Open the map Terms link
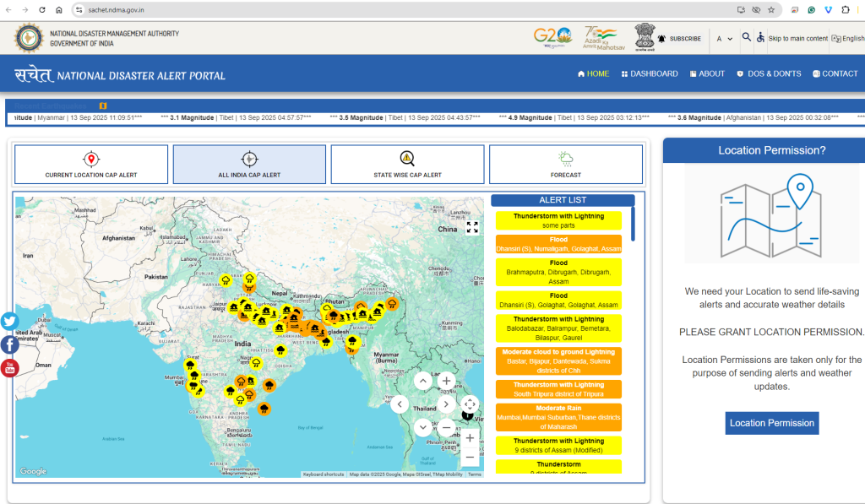Image resolution: width=865 pixels, height=504 pixels. (475, 474)
